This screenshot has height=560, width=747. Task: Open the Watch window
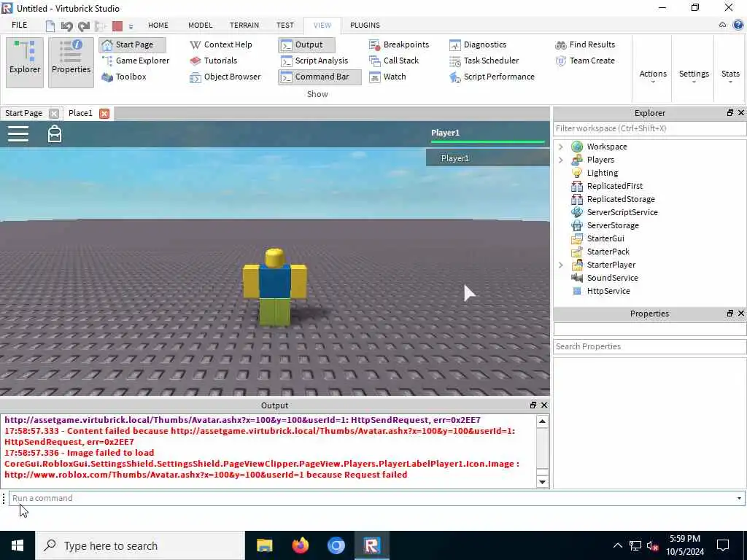pos(388,77)
